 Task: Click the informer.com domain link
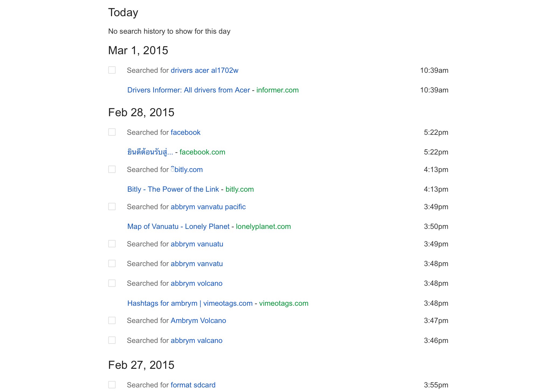point(277,90)
